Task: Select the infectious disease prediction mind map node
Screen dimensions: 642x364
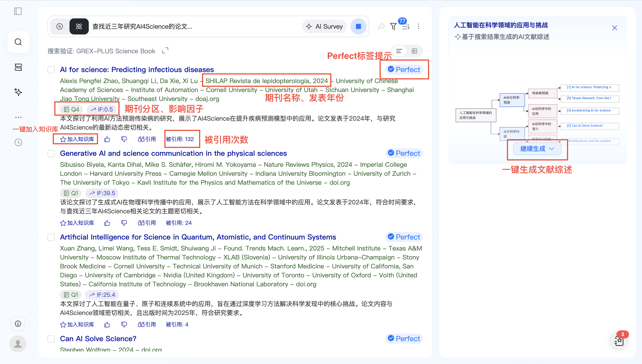Action: (x=543, y=93)
